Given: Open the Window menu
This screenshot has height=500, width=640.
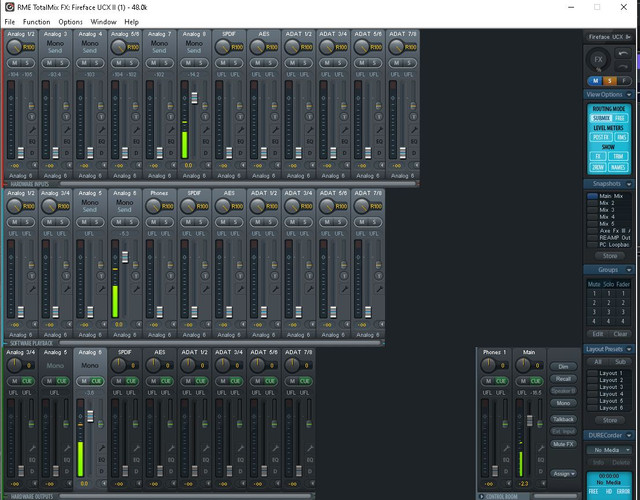Looking at the screenshot, I should tap(104, 22).
